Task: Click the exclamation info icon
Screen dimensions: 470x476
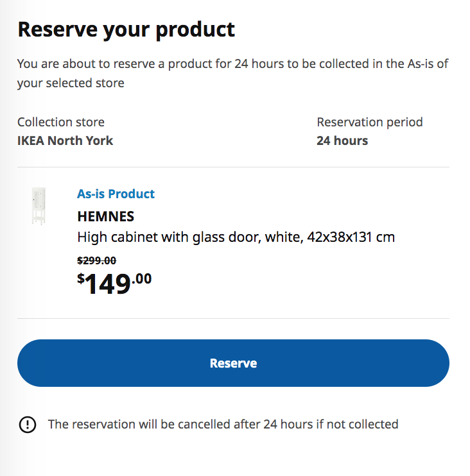Action: point(28,425)
